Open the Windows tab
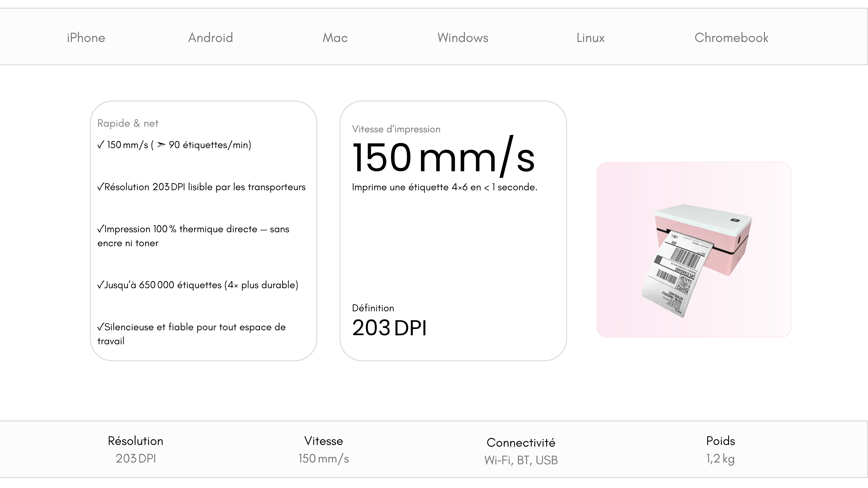Viewport: 868px width, 488px height. (x=463, y=38)
